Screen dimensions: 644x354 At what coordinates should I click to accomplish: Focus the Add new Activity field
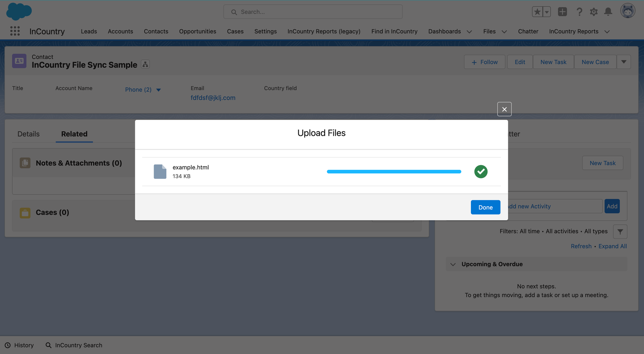pyautogui.click(x=555, y=206)
